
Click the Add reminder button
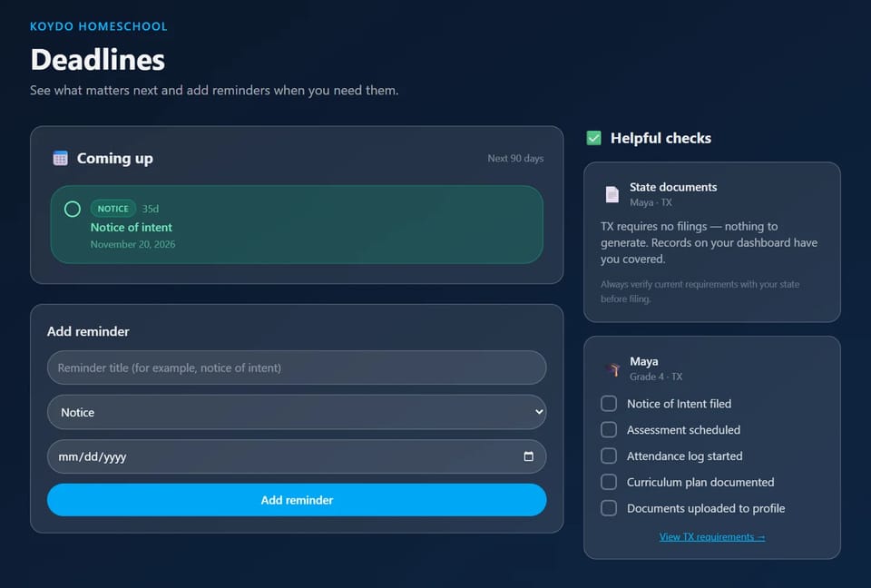pyautogui.click(x=297, y=500)
